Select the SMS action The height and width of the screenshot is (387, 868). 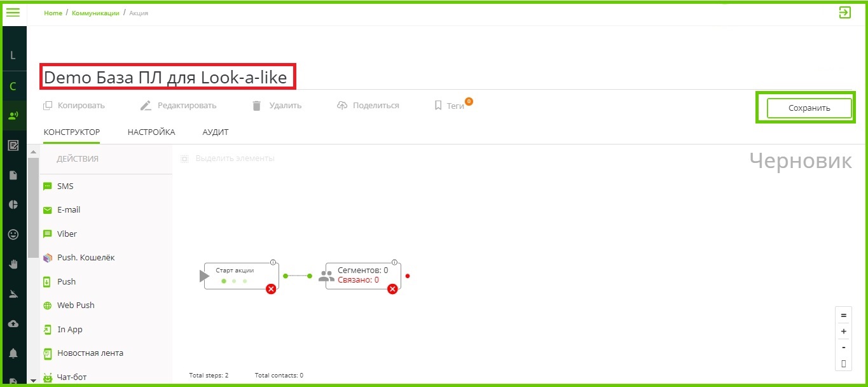[65, 186]
